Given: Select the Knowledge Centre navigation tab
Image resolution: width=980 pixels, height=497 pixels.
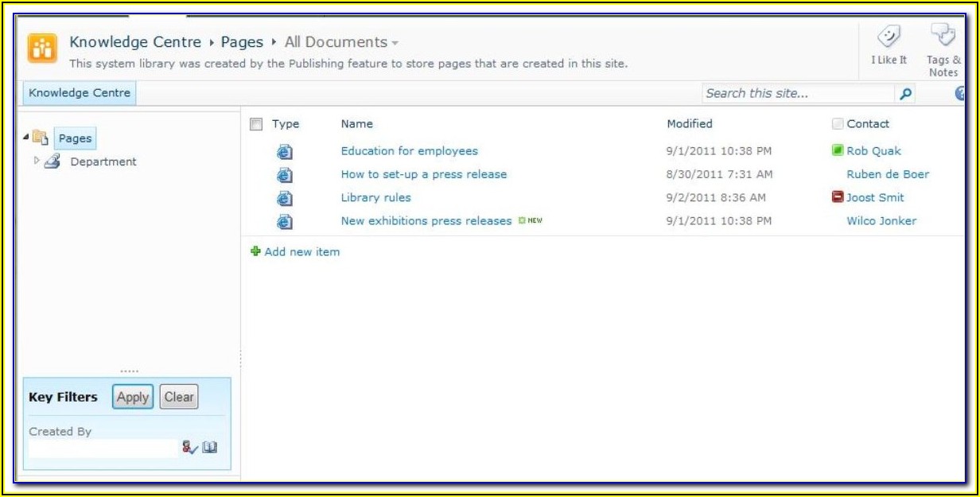Looking at the screenshot, I should click(80, 93).
